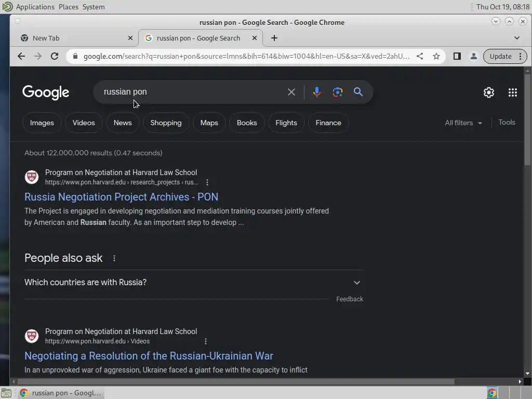
Task: Start voice search with microphone icon
Action: (x=316, y=92)
